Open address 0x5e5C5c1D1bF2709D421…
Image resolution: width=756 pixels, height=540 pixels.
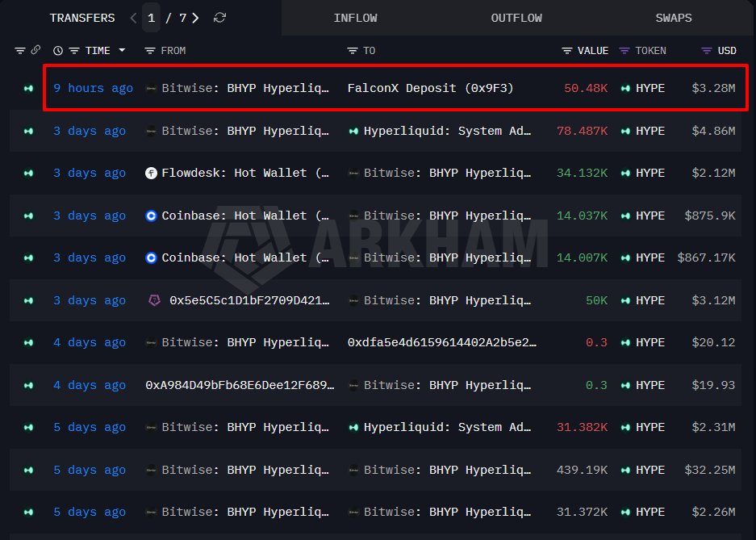coord(250,300)
